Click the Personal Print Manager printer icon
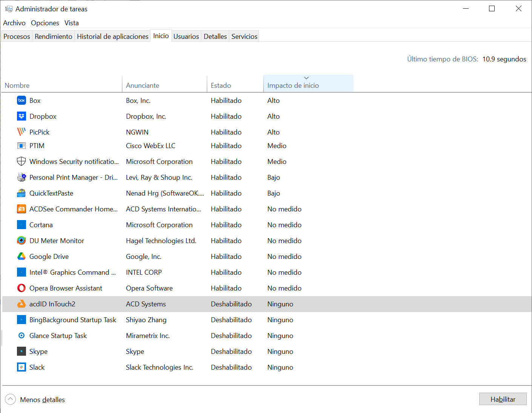The image size is (532, 413). tap(21, 177)
